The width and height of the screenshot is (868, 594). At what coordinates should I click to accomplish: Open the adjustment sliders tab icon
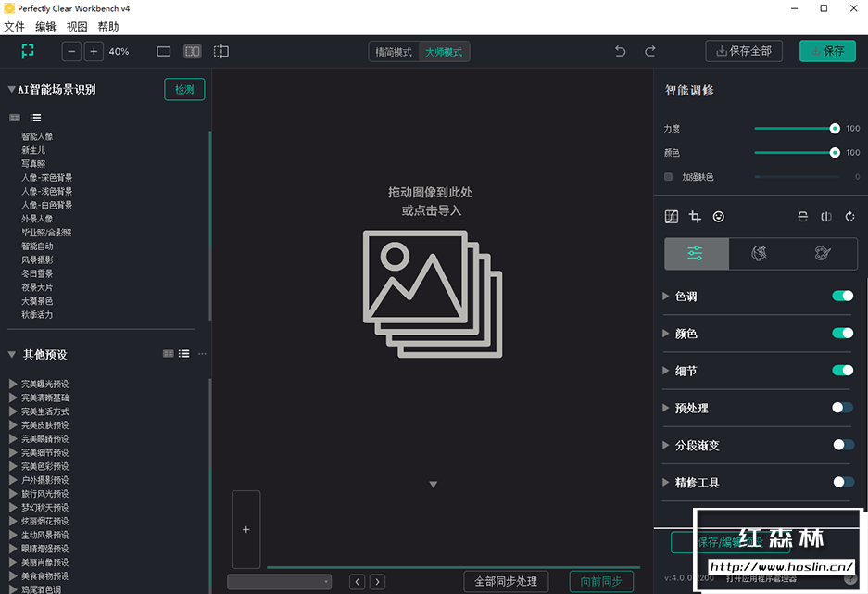pos(697,254)
